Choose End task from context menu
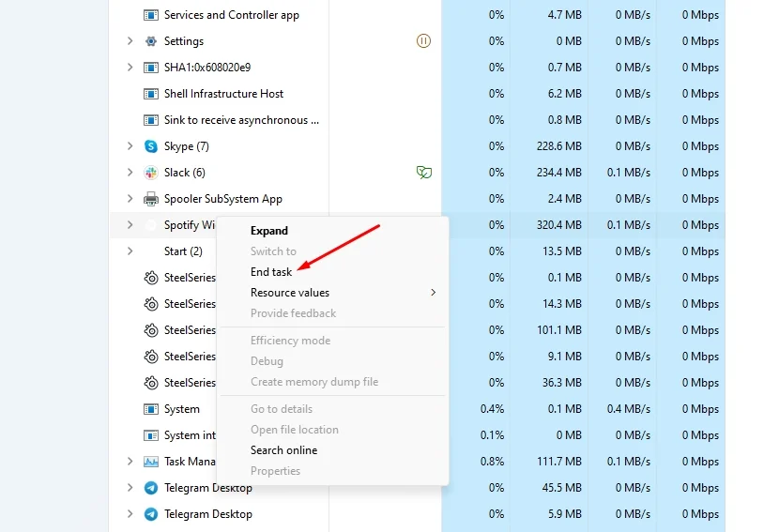779x532 pixels. pos(271,272)
